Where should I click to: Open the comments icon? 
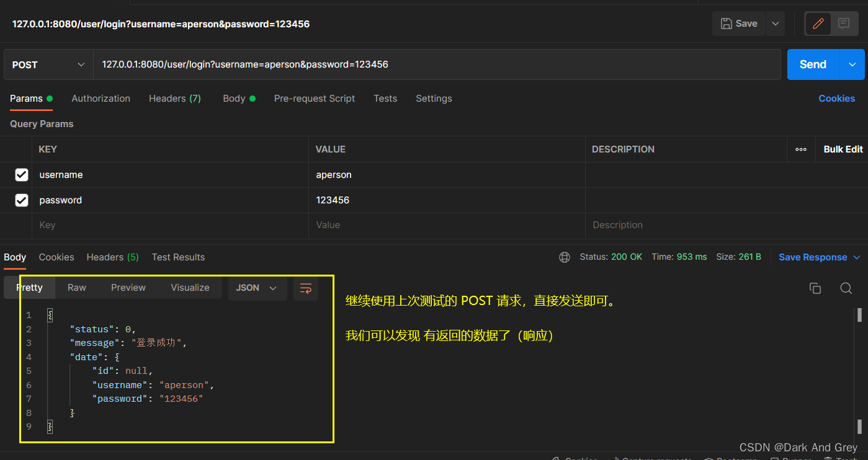[x=844, y=24]
